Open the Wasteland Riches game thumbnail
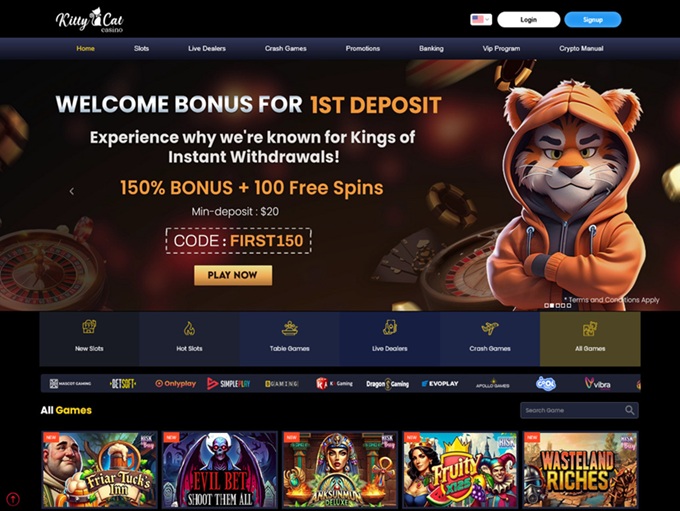Screen dimensions: 680x511 coord(580,469)
